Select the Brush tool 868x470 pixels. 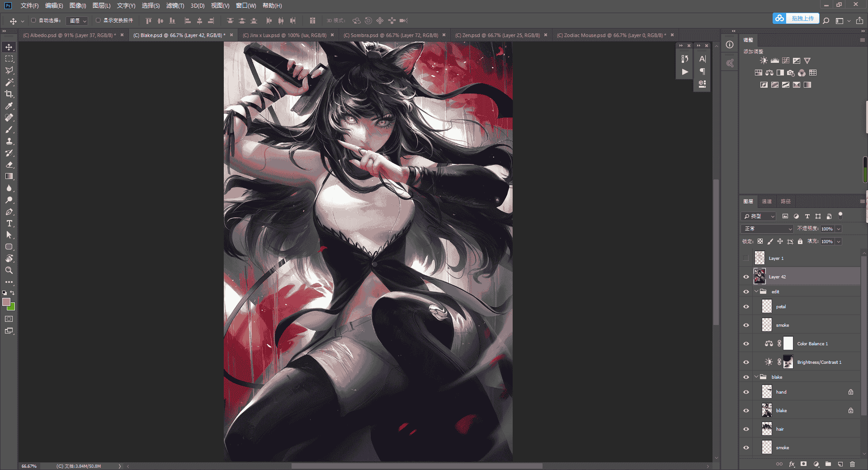9,129
